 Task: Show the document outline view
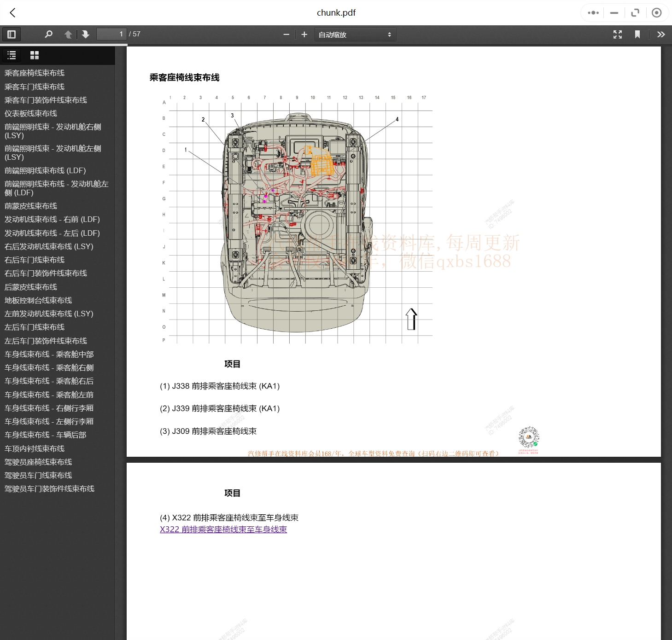12,55
